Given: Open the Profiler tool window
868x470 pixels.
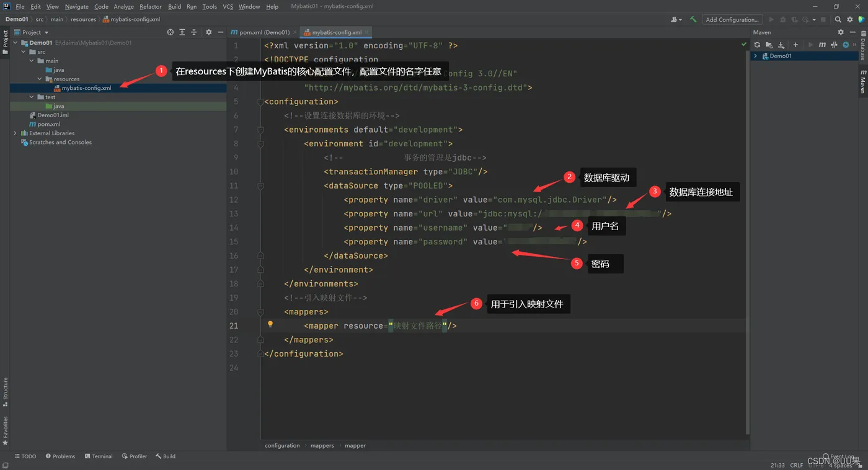Looking at the screenshot, I should (x=135, y=456).
